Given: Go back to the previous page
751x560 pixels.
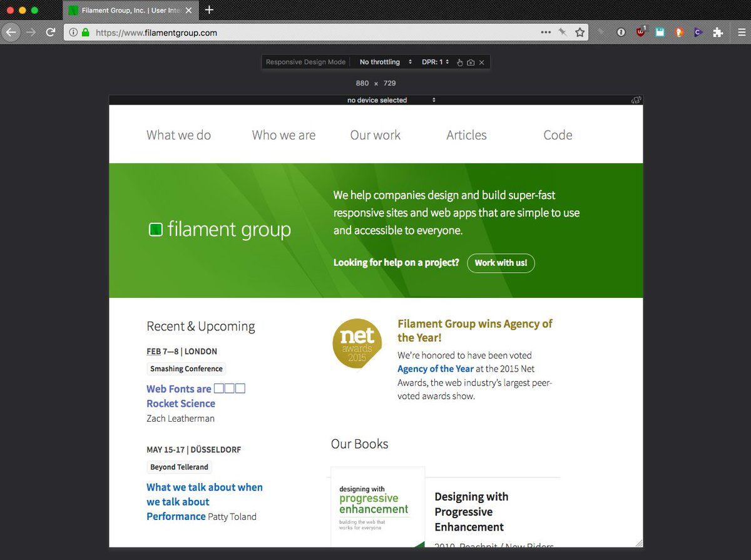Looking at the screenshot, I should (x=11, y=32).
